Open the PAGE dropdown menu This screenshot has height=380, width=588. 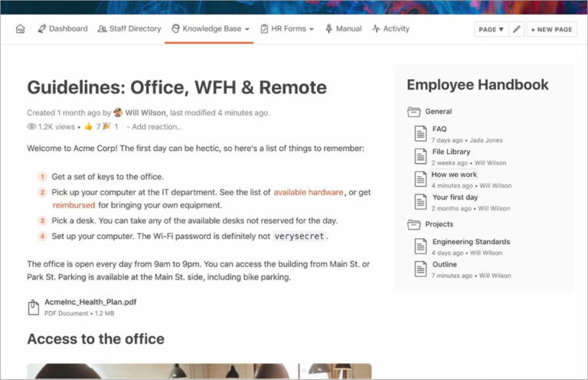pos(492,29)
